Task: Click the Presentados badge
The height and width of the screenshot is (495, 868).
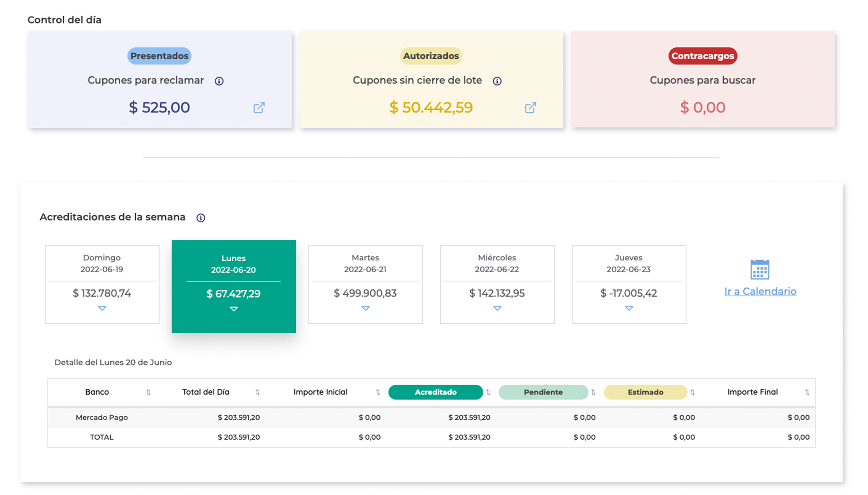Action: [x=159, y=56]
